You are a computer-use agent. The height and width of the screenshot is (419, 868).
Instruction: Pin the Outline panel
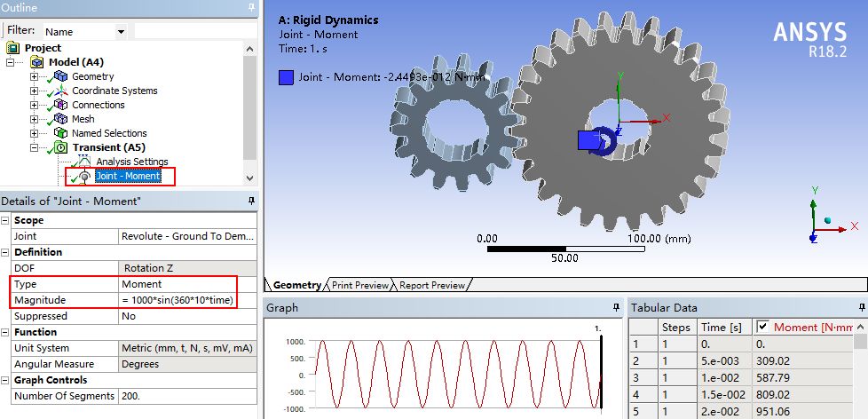click(x=251, y=7)
